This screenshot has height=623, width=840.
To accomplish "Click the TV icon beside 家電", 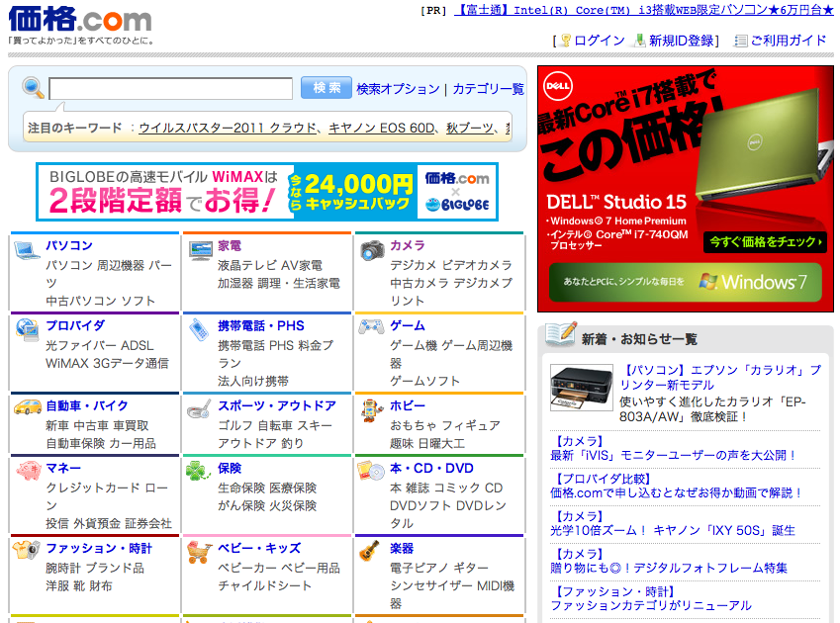I will coord(201,250).
